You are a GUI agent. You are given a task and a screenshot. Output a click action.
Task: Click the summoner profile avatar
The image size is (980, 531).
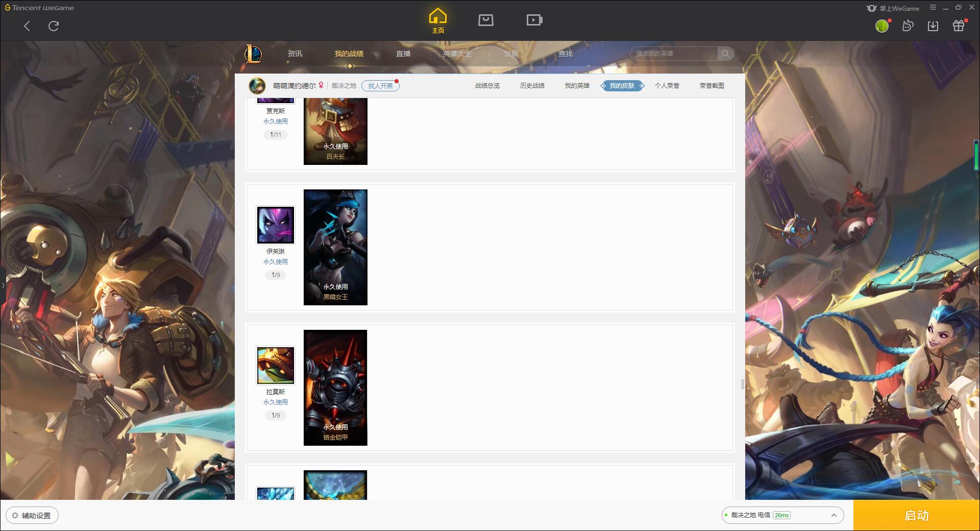(257, 86)
